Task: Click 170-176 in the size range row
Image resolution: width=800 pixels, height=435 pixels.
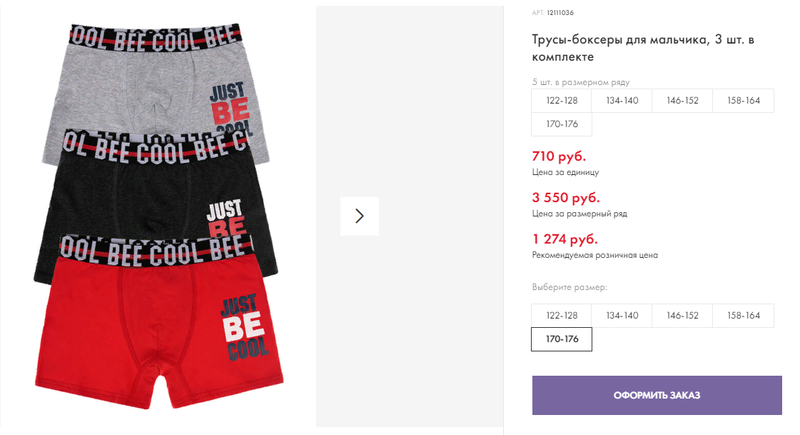Action: [x=561, y=124]
